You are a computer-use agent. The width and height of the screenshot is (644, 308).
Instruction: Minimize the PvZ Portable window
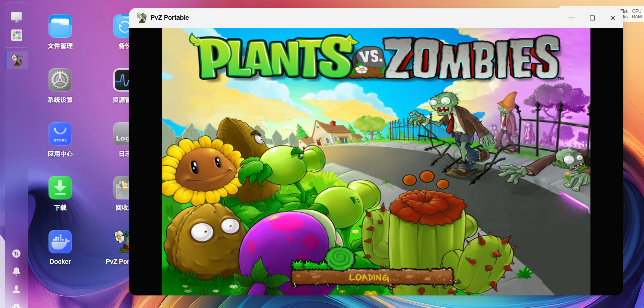pos(571,18)
